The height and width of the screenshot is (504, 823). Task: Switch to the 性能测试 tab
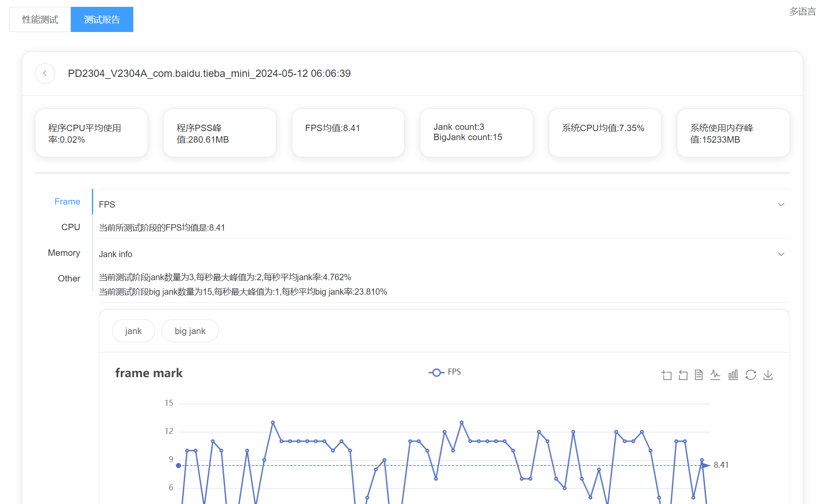pyautogui.click(x=40, y=20)
